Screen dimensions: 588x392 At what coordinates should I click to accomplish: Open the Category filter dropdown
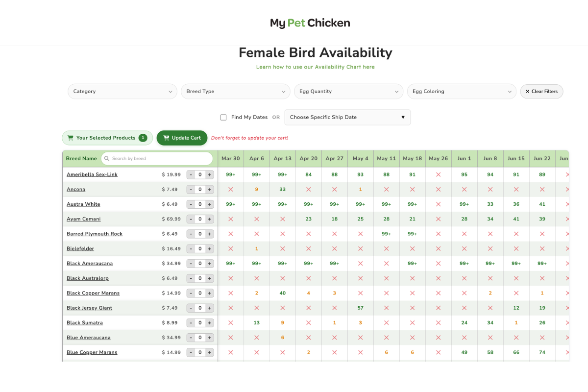point(122,92)
